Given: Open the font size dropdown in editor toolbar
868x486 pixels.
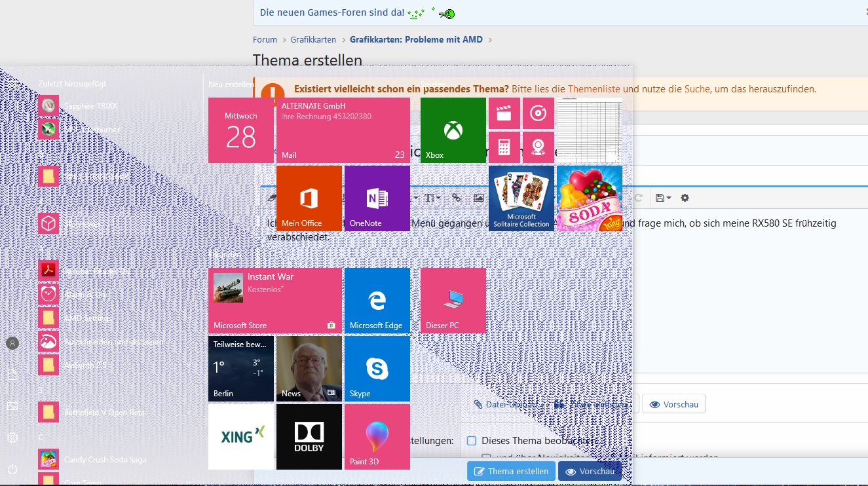Looking at the screenshot, I should tap(432, 198).
